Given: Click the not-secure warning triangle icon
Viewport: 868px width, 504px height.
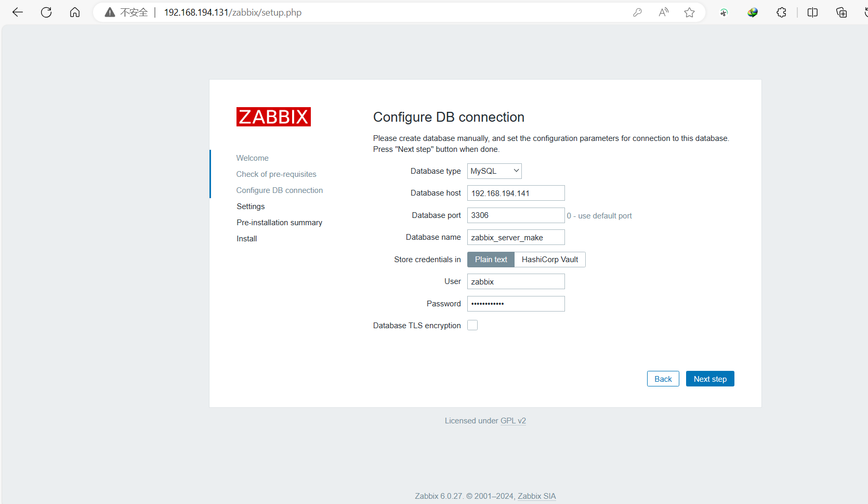Looking at the screenshot, I should click(110, 12).
